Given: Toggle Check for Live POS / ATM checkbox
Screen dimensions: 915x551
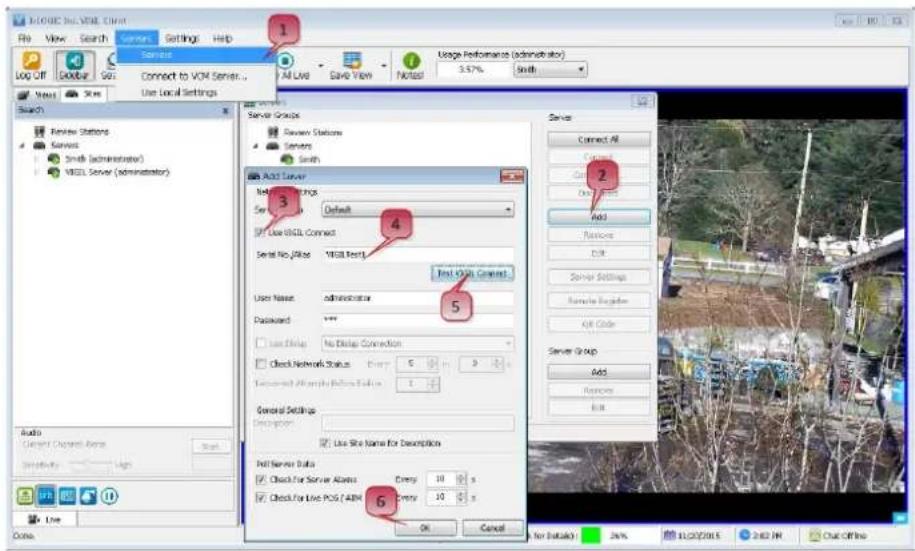Looking at the screenshot, I should (261, 497).
